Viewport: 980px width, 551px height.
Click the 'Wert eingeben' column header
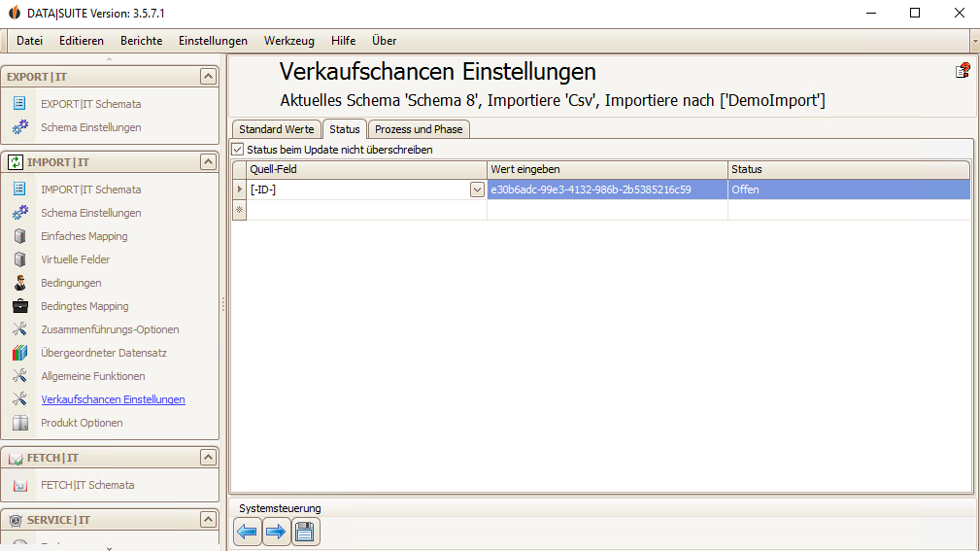[607, 169]
